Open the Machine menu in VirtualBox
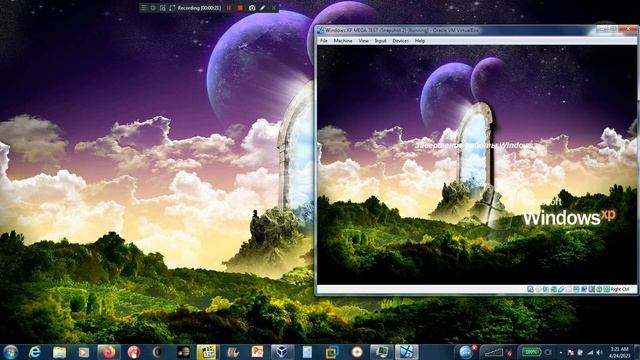640x360 pixels. tap(343, 41)
